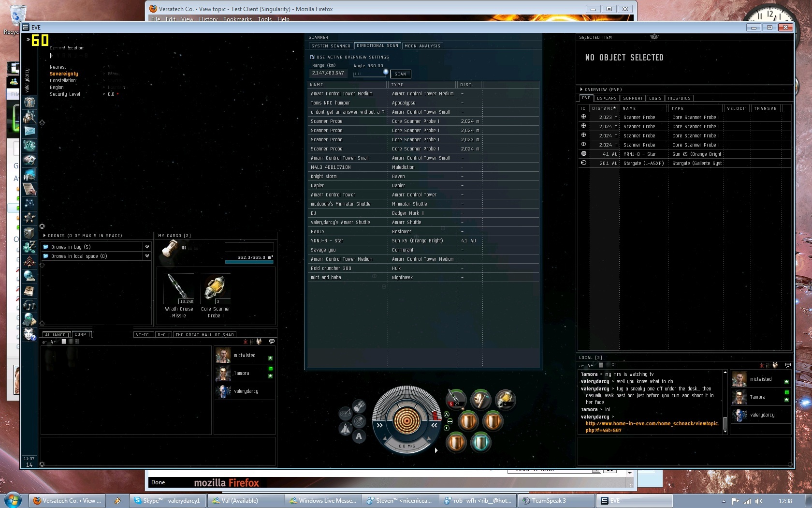This screenshot has height=508, width=812.
Task: Select the Core Scanner Probe I cargo item
Action: [x=215, y=297]
